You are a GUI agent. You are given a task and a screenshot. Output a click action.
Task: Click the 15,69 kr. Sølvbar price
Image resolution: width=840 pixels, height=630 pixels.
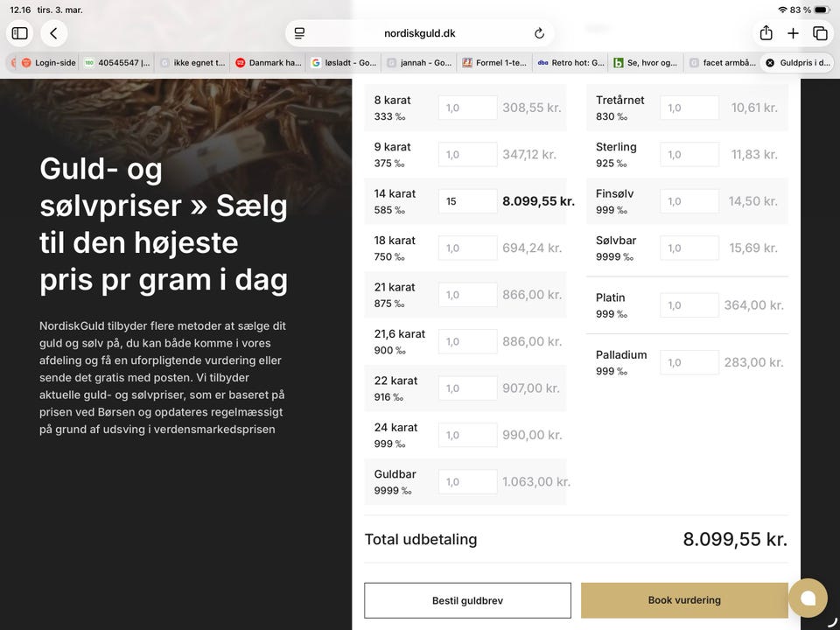pyautogui.click(x=752, y=248)
